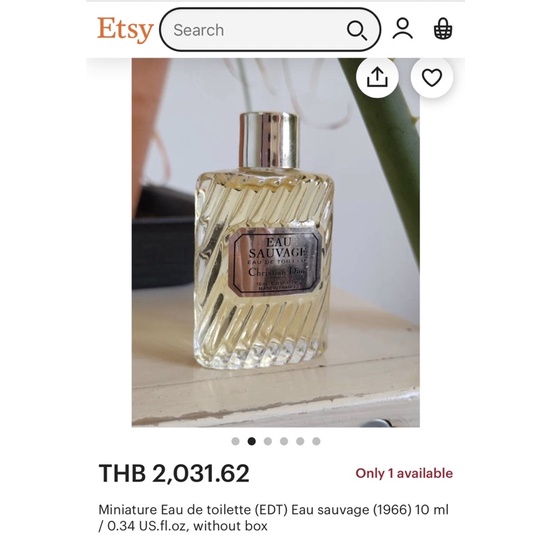
Task: Open the Miniature Eau de toilette title
Action: tap(273, 518)
